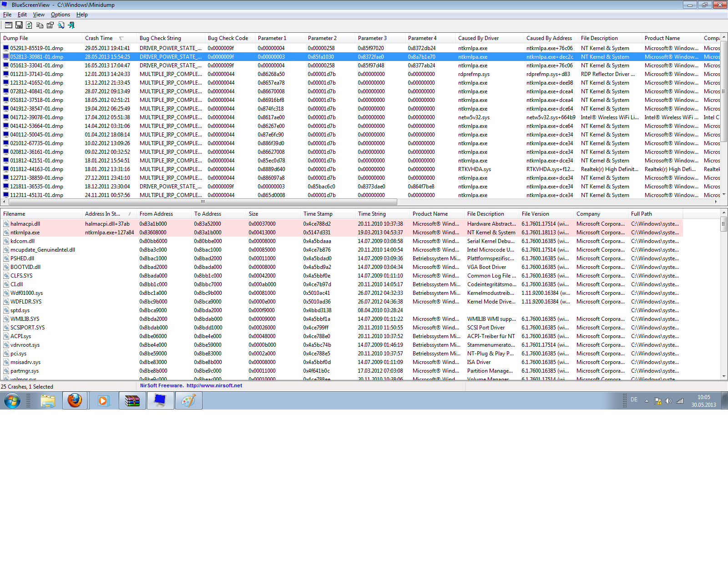
Task: Open the Edit menu
Action: [x=22, y=15]
